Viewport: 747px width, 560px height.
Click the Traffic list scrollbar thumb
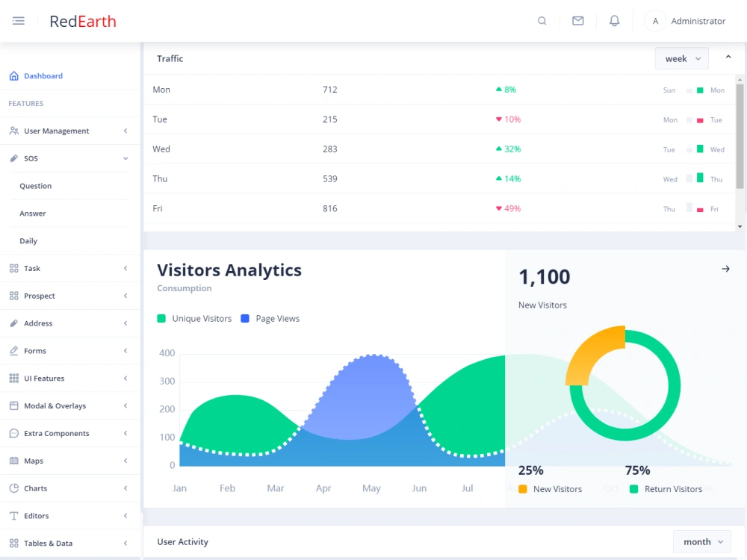click(x=740, y=136)
